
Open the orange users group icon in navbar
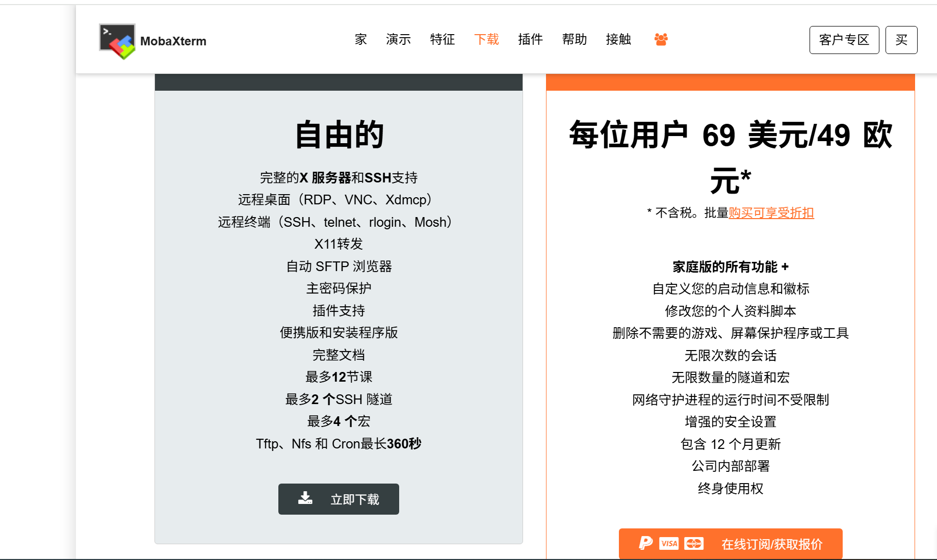661,39
